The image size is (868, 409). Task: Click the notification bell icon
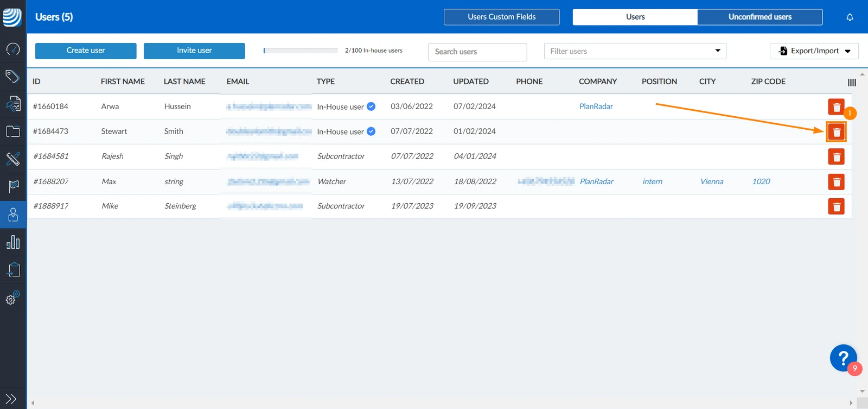(850, 17)
